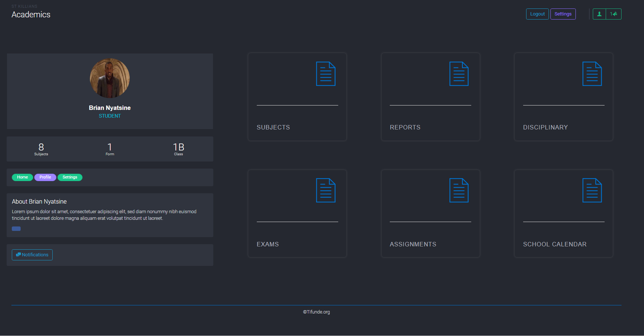The height and width of the screenshot is (336, 644).
Task: Click the Logout button
Action: pyautogui.click(x=537, y=14)
